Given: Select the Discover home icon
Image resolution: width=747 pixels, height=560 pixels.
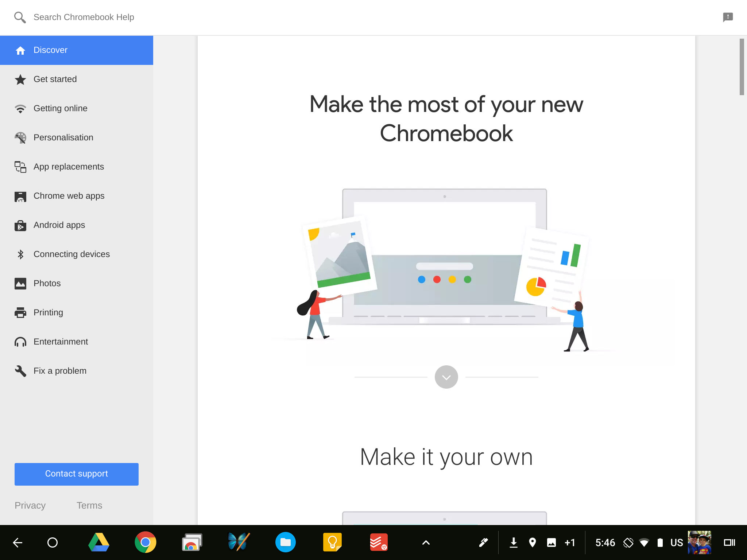Looking at the screenshot, I should click(20, 50).
